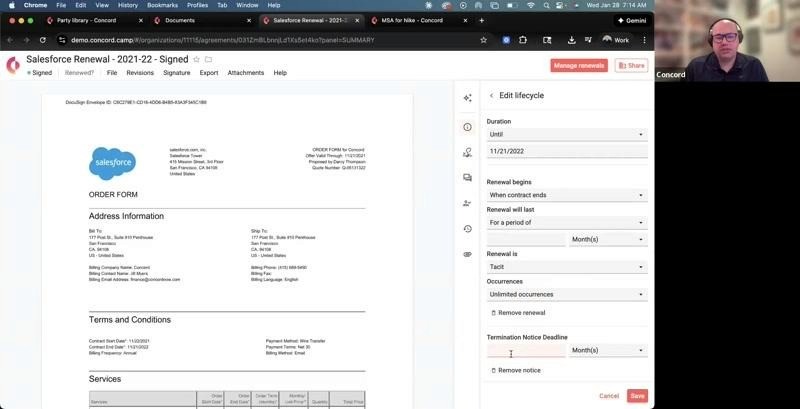This screenshot has width=800, height=409.
Task: Click the Renewed? status label
Action: pos(79,73)
